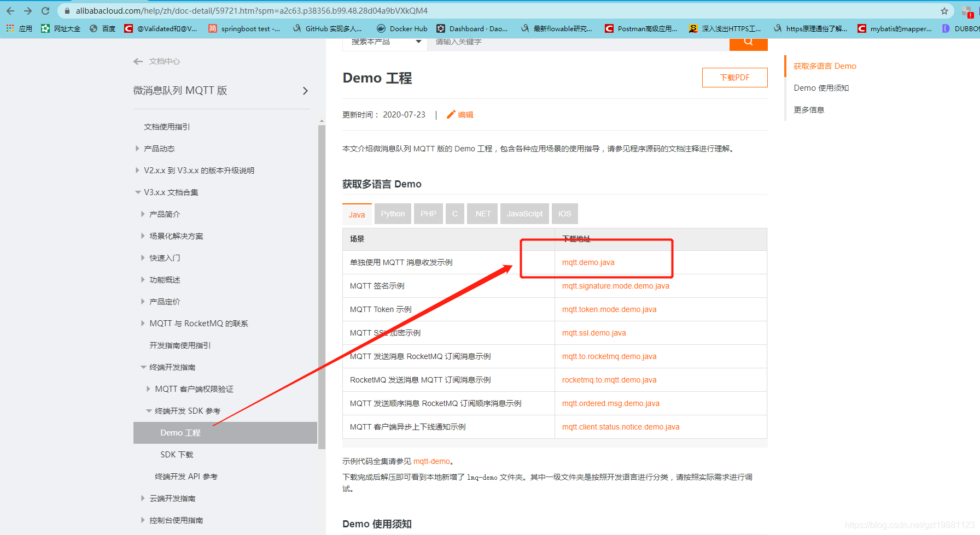Image resolution: width=980 pixels, height=535 pixels.
Task: Expand 微消息队列 MQTT 版 chevron
Action: tap(305, 91)
